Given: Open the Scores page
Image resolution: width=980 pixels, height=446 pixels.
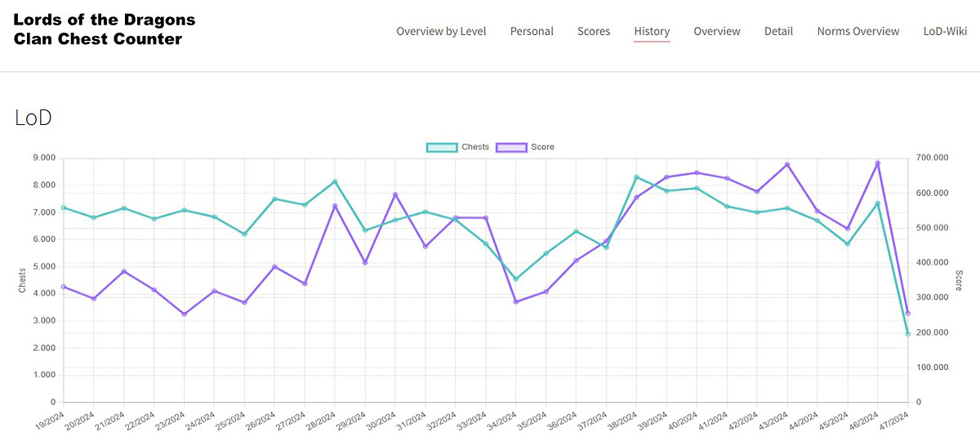Looking at the screenshot, I should [x=594, y=31].
